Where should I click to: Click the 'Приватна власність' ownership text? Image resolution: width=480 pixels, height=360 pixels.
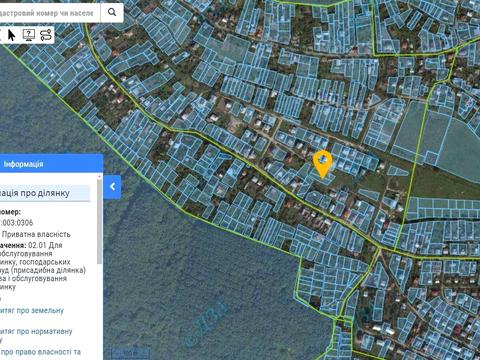click(x=36, y=234)
